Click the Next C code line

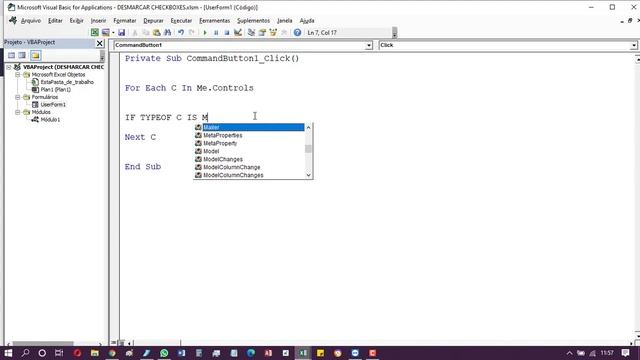click(140, 137)
